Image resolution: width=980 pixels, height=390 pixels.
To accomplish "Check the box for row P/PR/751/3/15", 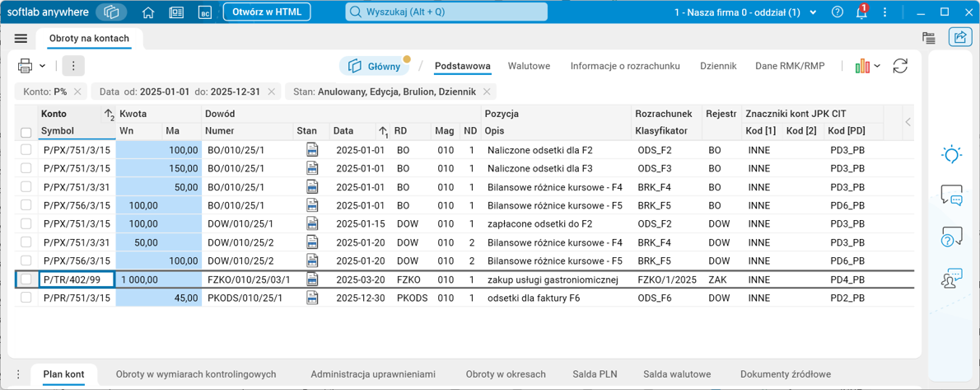I will tap(26, 298).
